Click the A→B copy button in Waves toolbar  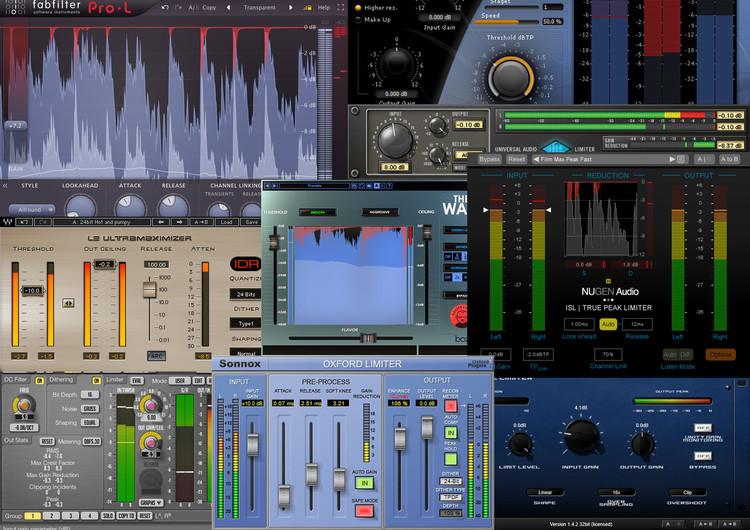(201, 222)
